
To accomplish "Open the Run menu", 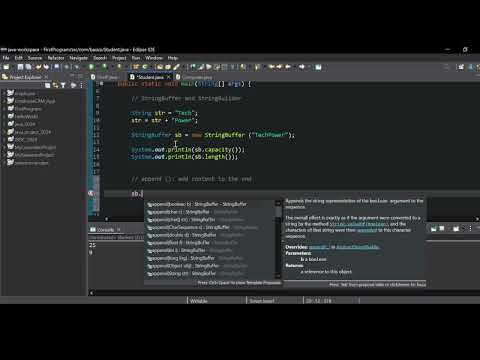I will tap(136, 58).
